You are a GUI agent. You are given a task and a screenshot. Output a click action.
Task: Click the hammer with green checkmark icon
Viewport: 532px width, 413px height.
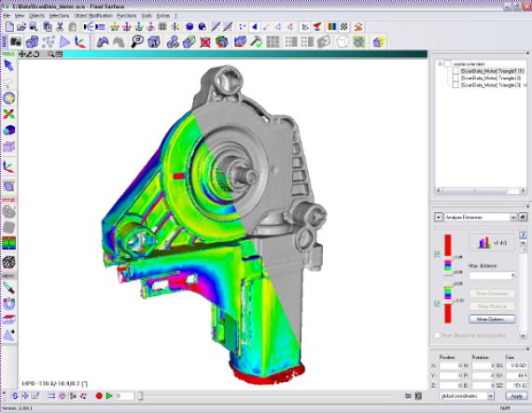point(257,42)
